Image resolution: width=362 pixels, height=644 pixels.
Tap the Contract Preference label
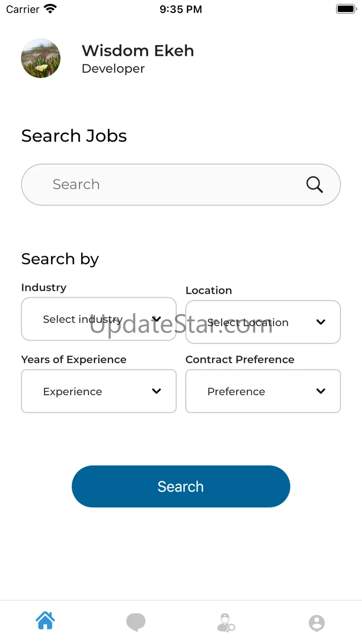(240, 359)
